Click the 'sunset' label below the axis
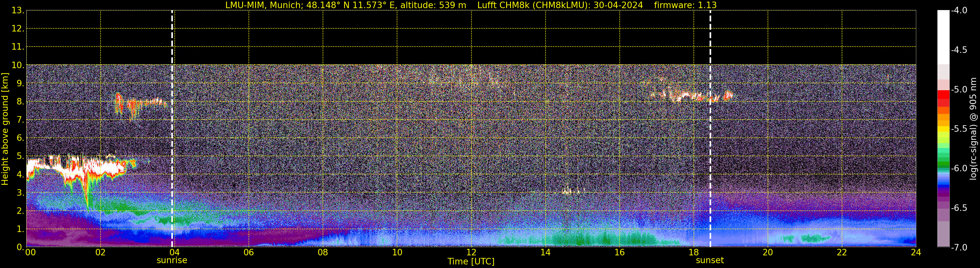The image size is (980, 268). [x=710, y=261]
